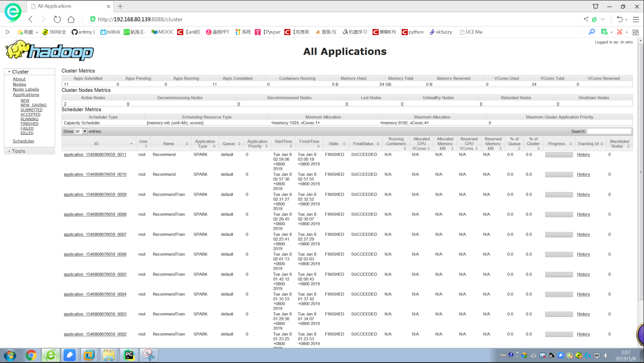Click the Hadoop elephant logo
The image size is (644, 363).
(x=49, y=51)
